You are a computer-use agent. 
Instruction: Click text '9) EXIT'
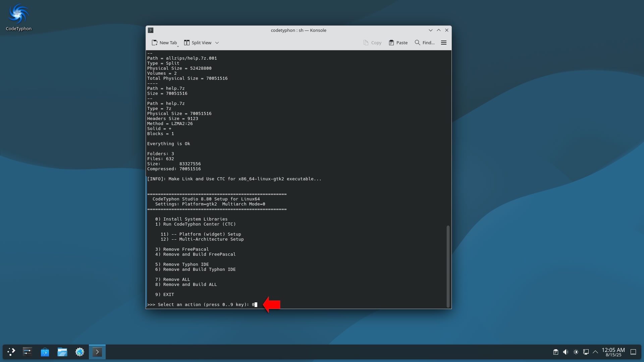[164, 295]
